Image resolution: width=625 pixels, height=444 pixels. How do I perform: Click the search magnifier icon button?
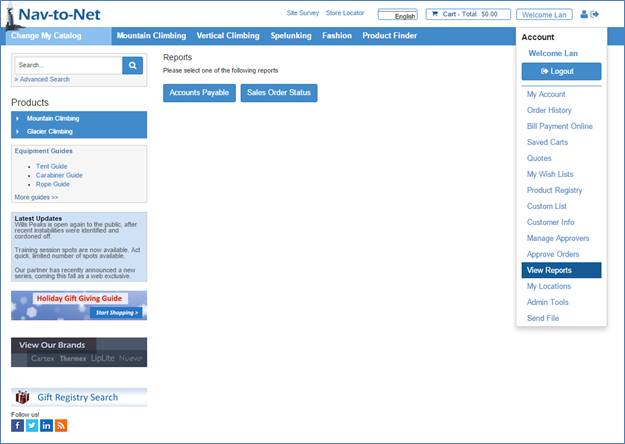[132, 65]
